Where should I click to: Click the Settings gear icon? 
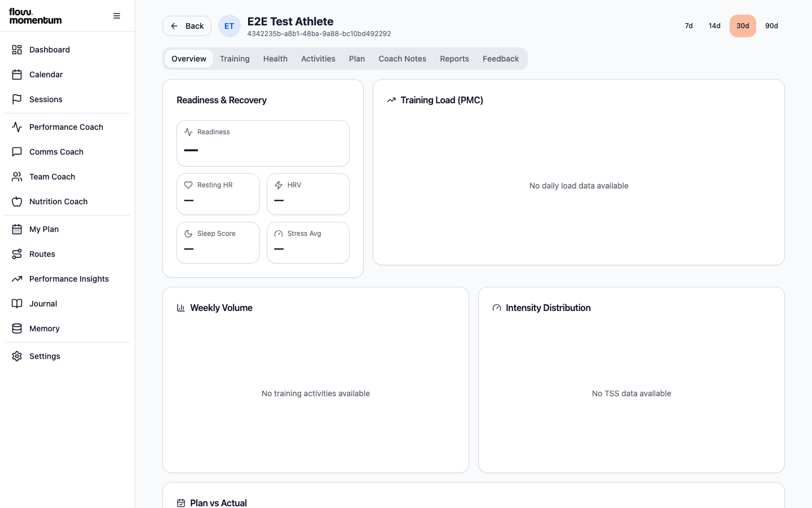[x=17, y=356]
